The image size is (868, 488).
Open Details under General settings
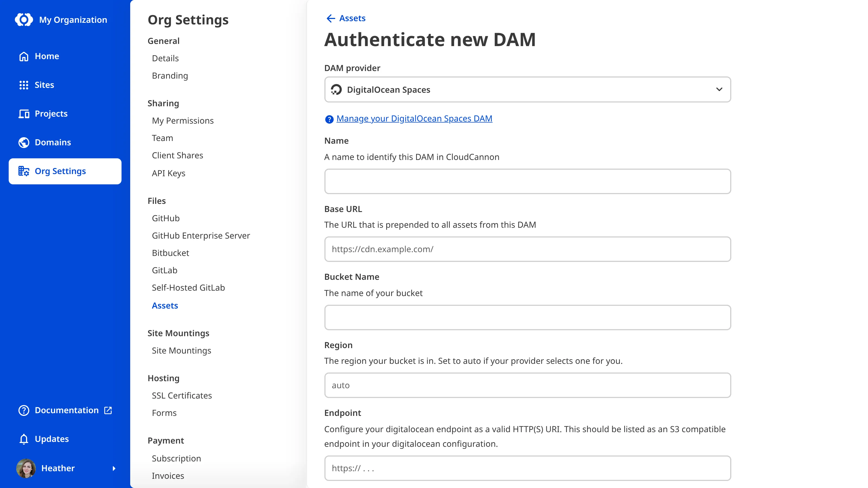pyautogui.click(x=165, y=58)
